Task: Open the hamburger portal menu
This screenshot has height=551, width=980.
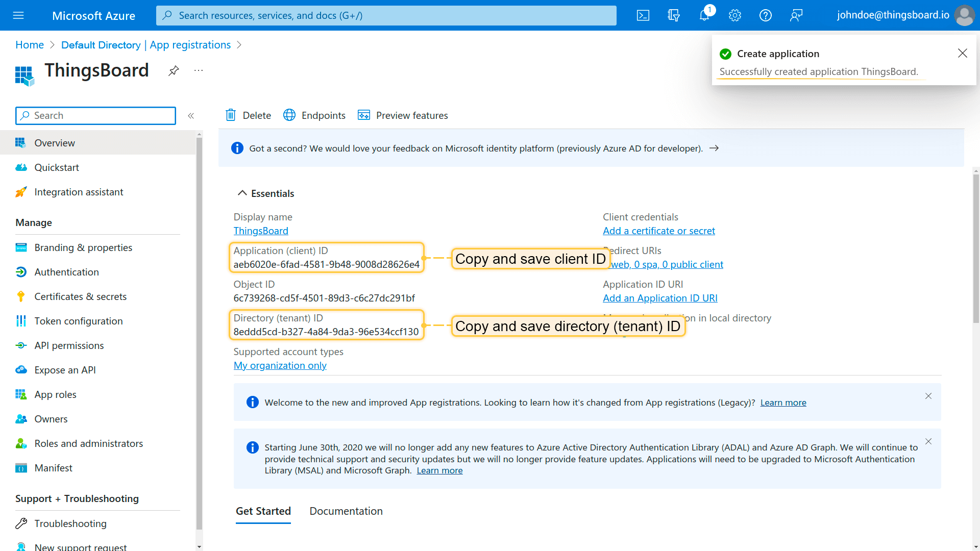Action: (x=18, y=15)
